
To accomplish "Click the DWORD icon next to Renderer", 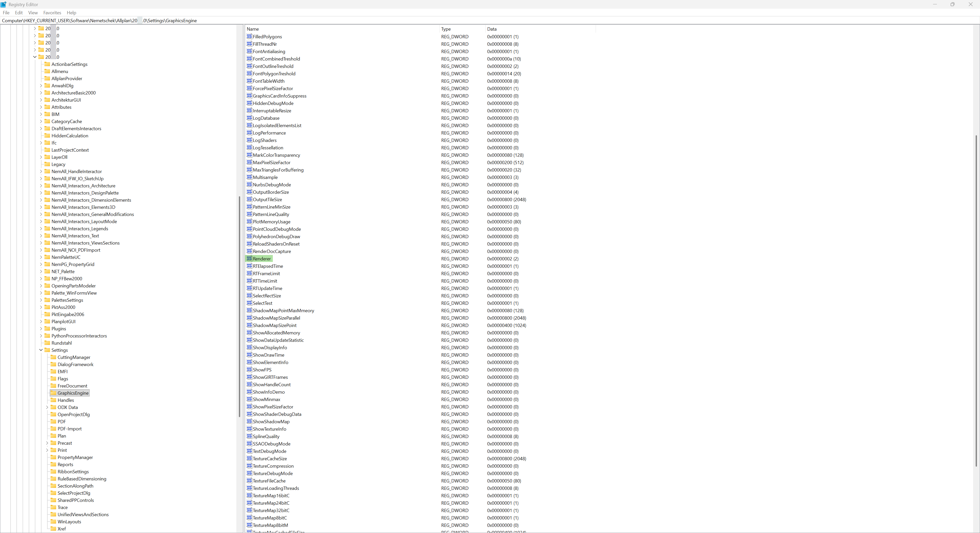I will pos(249,258).
